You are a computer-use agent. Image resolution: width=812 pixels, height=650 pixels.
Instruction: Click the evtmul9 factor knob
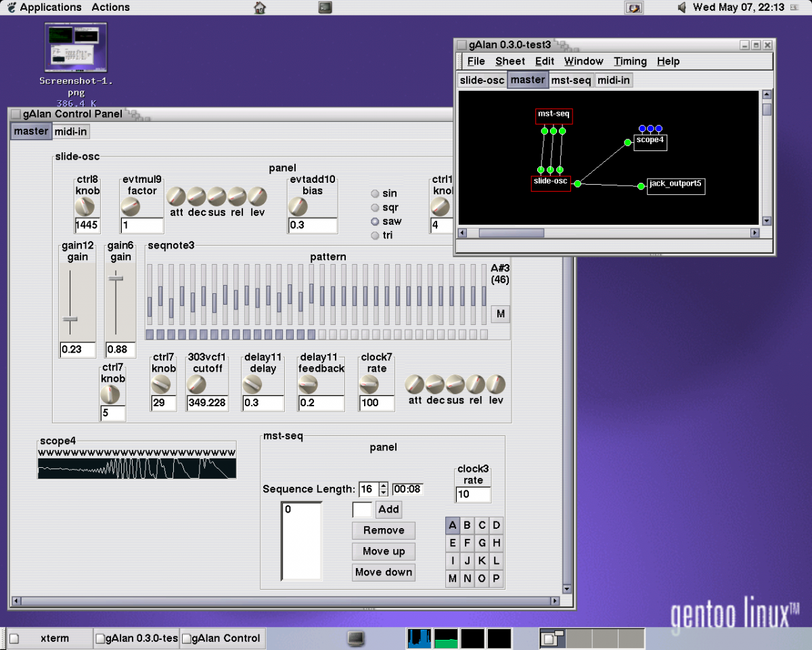[131, 206]
